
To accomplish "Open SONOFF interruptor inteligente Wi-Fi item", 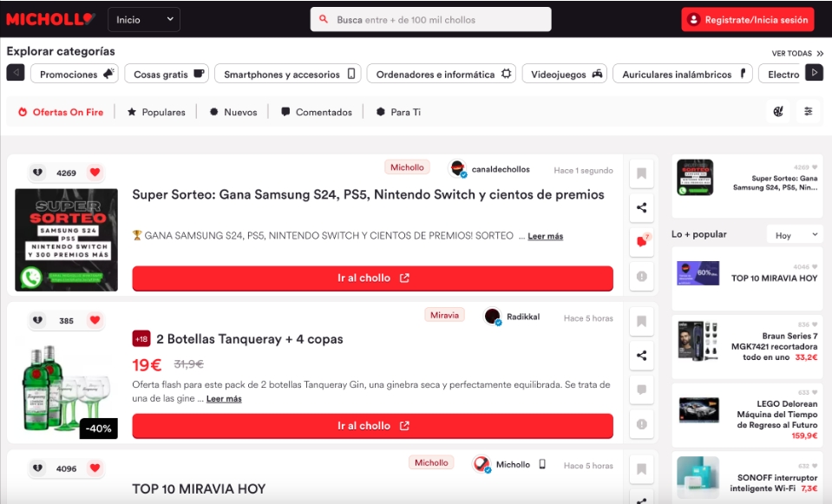I will pyautogui.click(x=747, y=478).
